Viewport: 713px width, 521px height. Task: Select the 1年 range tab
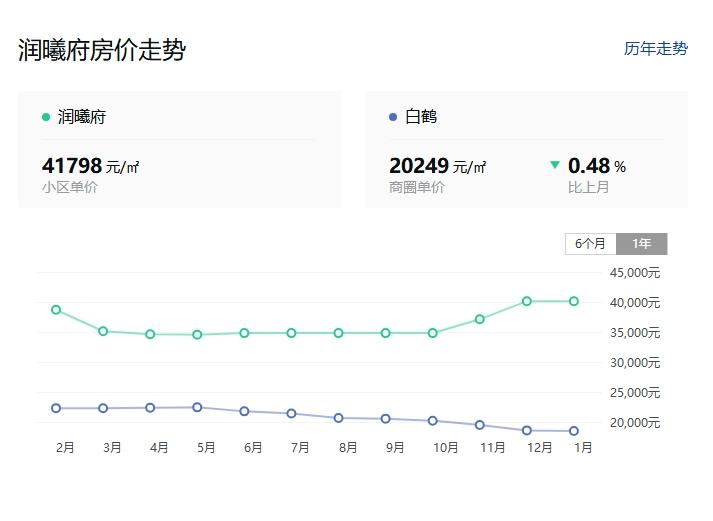click(x=641, y=244)
